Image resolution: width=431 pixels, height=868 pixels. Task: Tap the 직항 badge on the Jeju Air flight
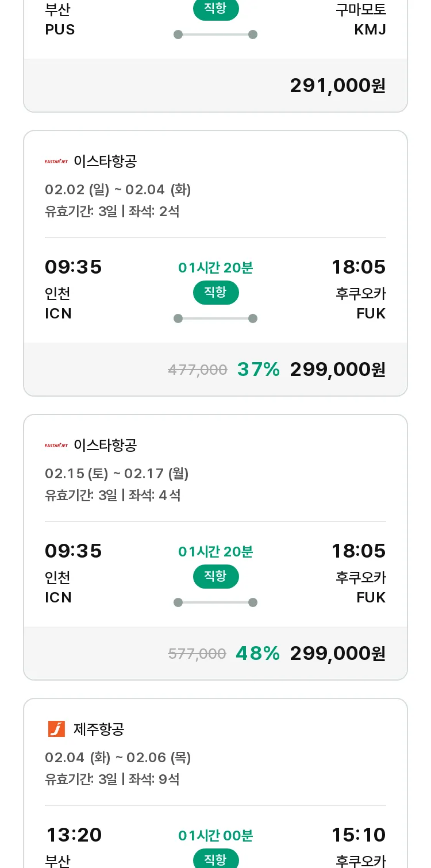point(215,859)
